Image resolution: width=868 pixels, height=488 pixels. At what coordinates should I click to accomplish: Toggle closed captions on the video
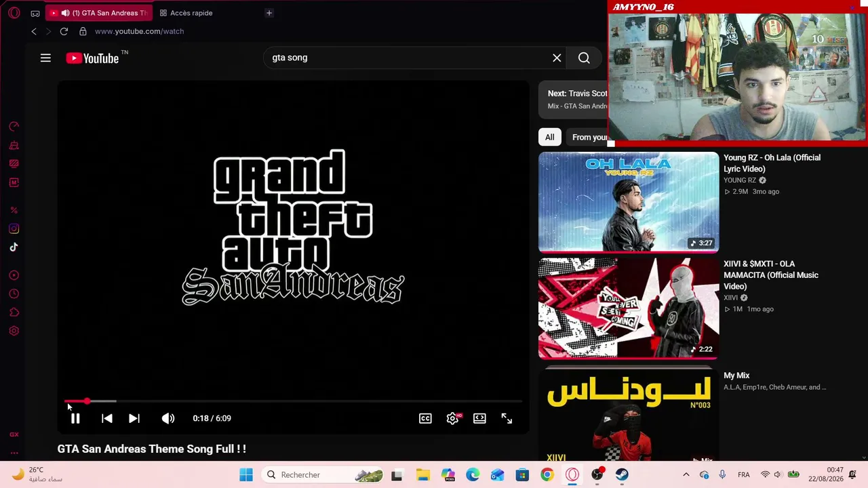(425, 419)
